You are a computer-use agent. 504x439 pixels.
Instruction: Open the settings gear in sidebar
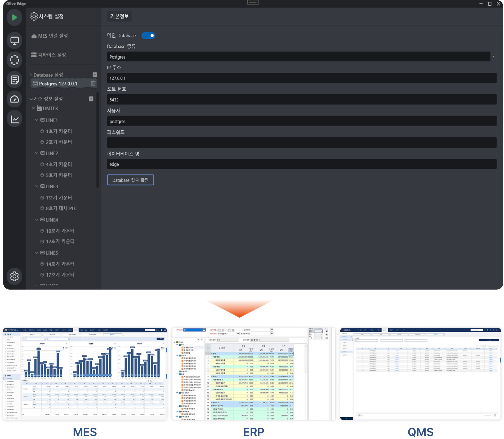click(14, 276)
